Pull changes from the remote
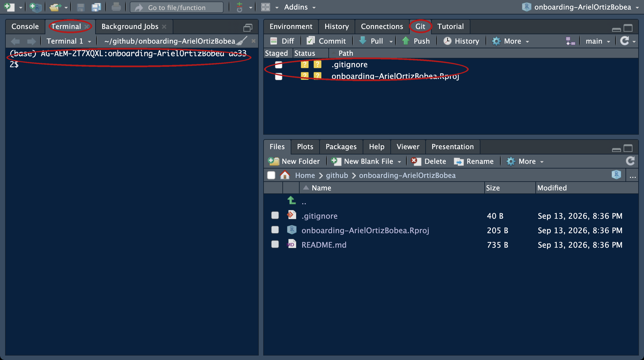This screenshot has width=644, height=360. pyautogui.click(x=371, y=41)
